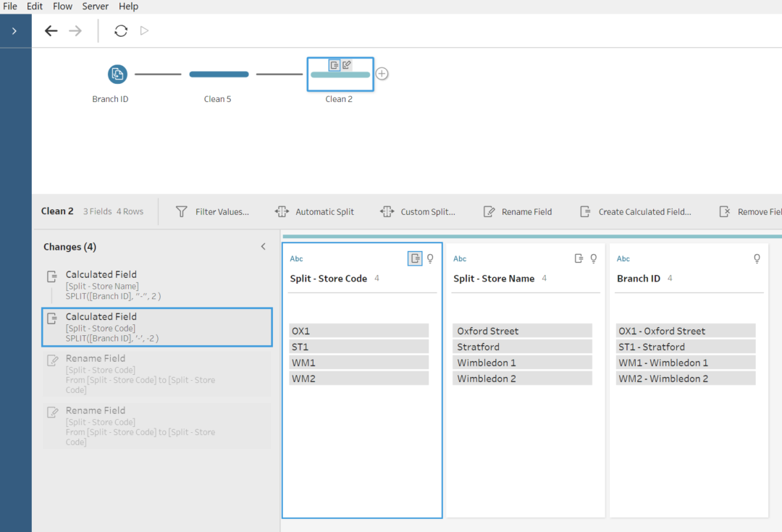Click the changes icon on Clean 2 node
782x532 pixels.
[334, 64]
